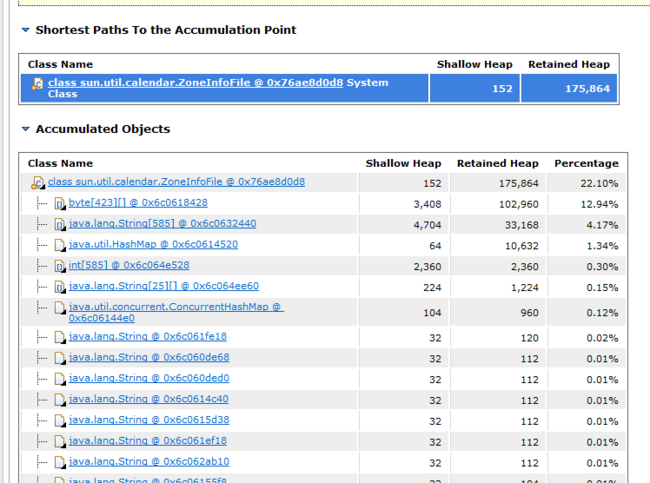The image size is (650, 483).
Task: Click object icon beside ConcurrentHashMap entry
Action: coord(60,308)
